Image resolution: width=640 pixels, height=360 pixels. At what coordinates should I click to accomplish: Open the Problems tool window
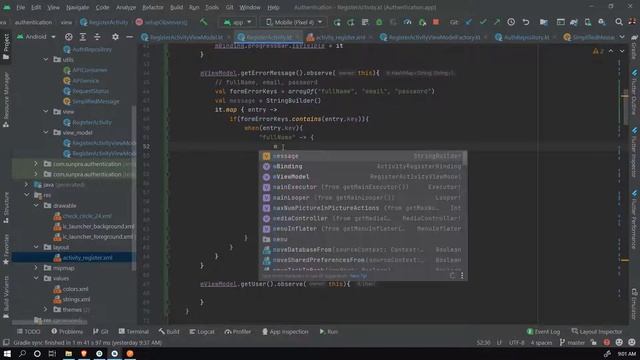(67, 331)
